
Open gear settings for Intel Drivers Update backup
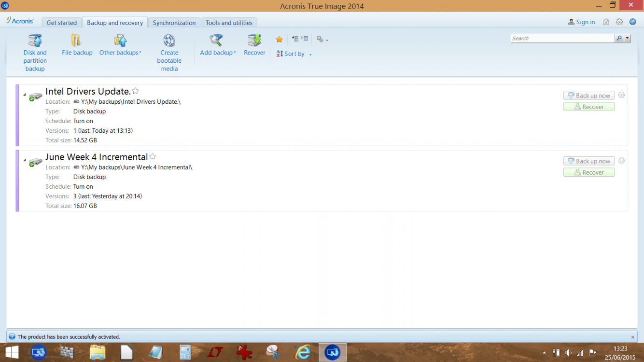coord(621,95)
